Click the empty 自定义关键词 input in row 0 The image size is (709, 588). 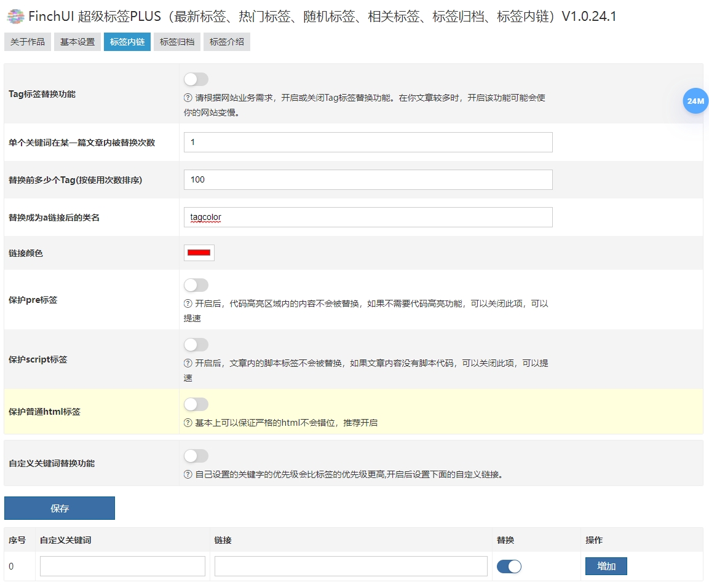tap(122, 566)
